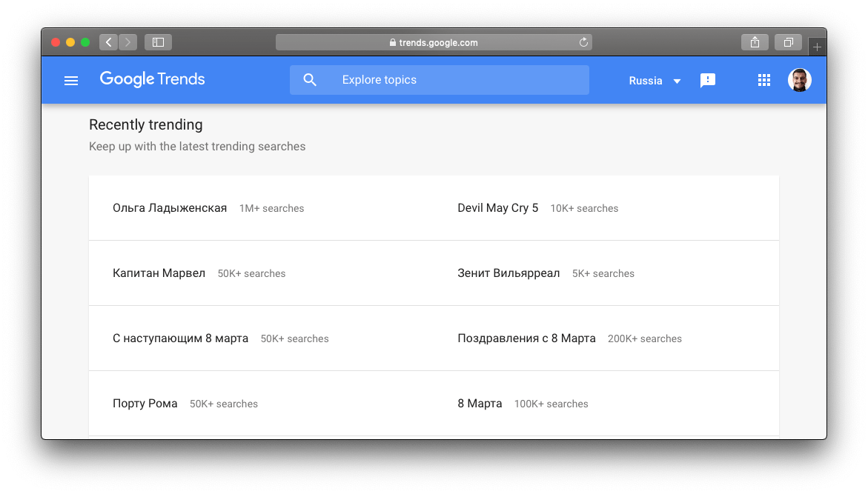Focus the Explore topics search field

point(439,80)
